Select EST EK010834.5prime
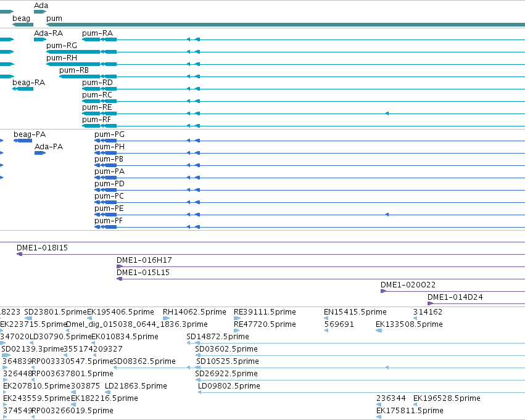The width and height of the screenshot is (525, 420). 125,337
